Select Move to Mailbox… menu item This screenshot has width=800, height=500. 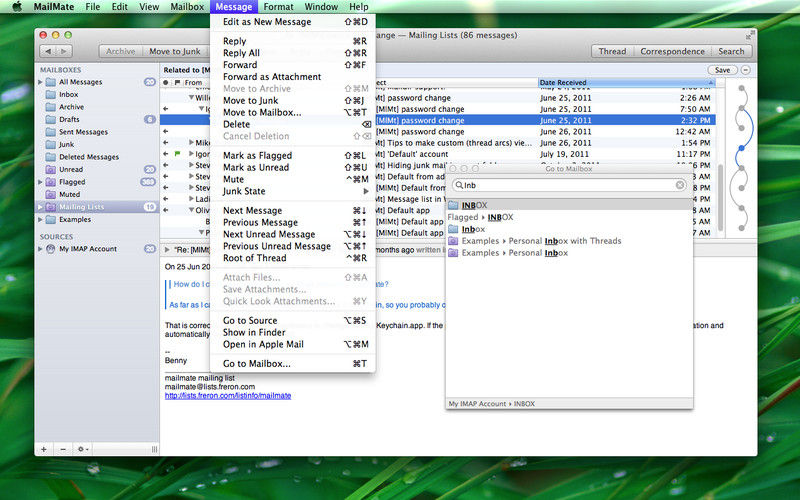pos(293,112)
